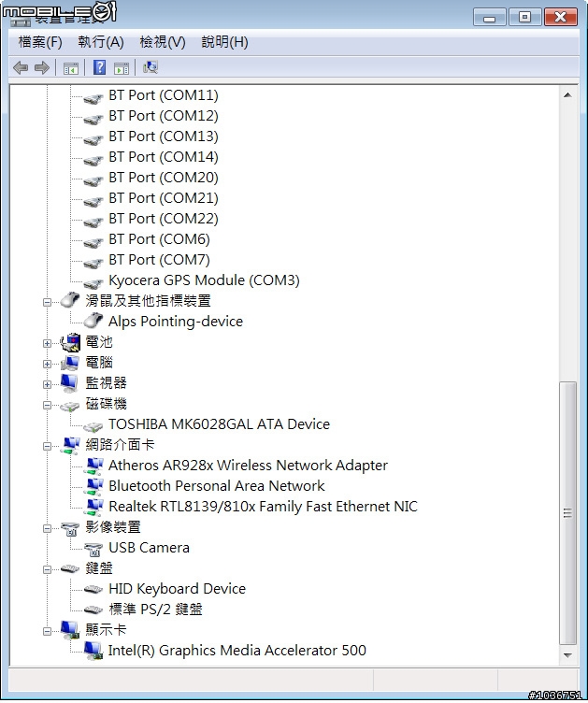Click the mouse category icon 滑鼠及其他指標裝置
This screenshot has height=703, width=588.
tap(70, 300)
